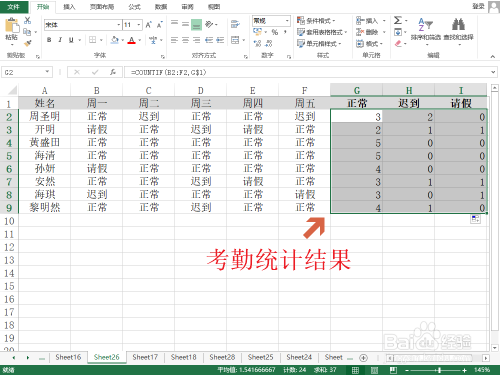Click the Paste (粘贴) clipboard icon
500x375 pixels.
[x=12, y=26]
